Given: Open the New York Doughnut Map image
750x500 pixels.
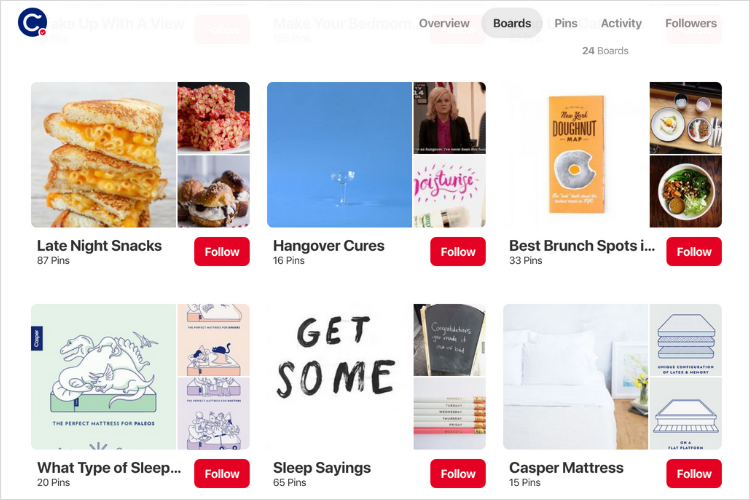Looking at the screenshot, I should tap(575, 155).
